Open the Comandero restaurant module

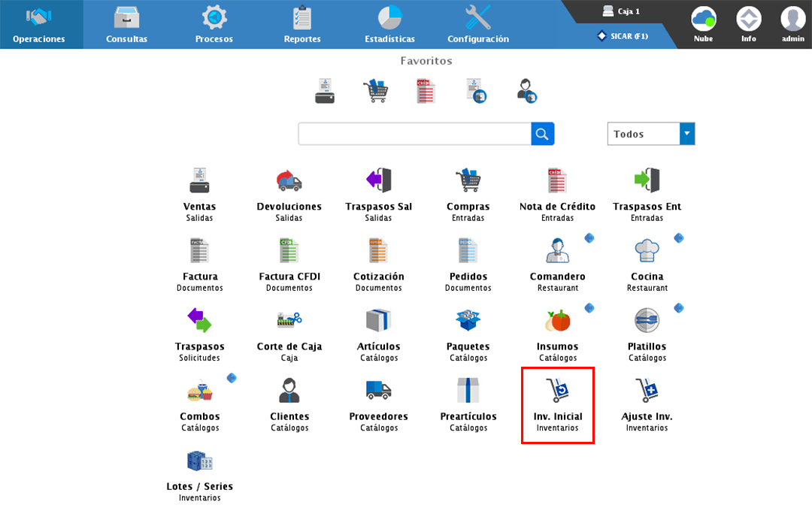[557, 251]
